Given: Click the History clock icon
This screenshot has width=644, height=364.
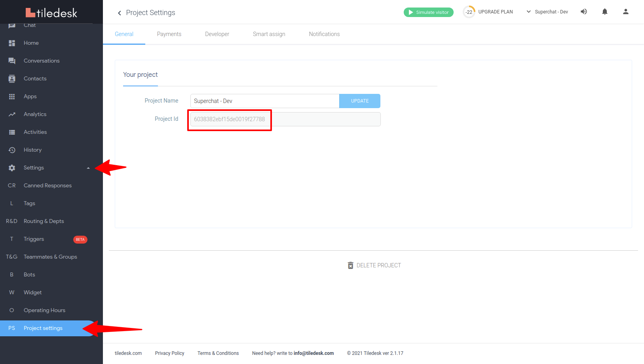Looking at the screenshot, I should 12,150.
